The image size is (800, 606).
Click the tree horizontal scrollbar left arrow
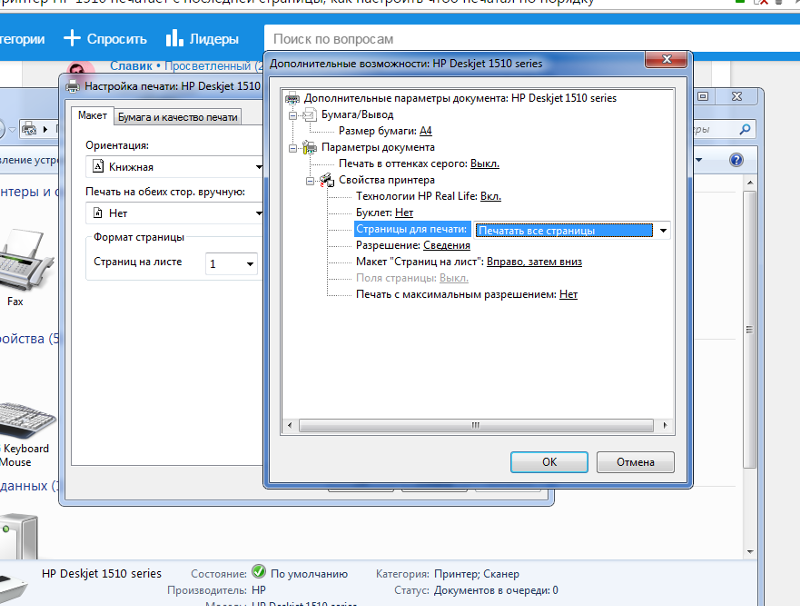290,425
